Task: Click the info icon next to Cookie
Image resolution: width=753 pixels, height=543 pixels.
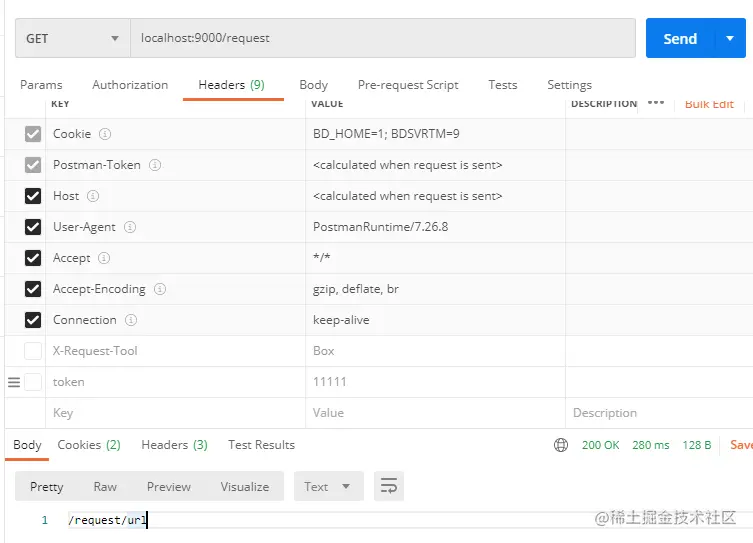Action: click(x=105, y=134)
